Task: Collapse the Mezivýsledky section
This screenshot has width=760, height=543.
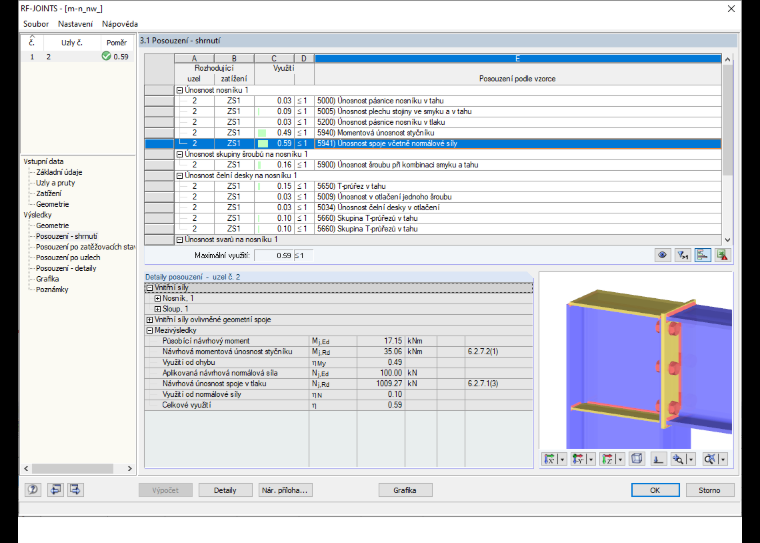Action: coord(150,330)
